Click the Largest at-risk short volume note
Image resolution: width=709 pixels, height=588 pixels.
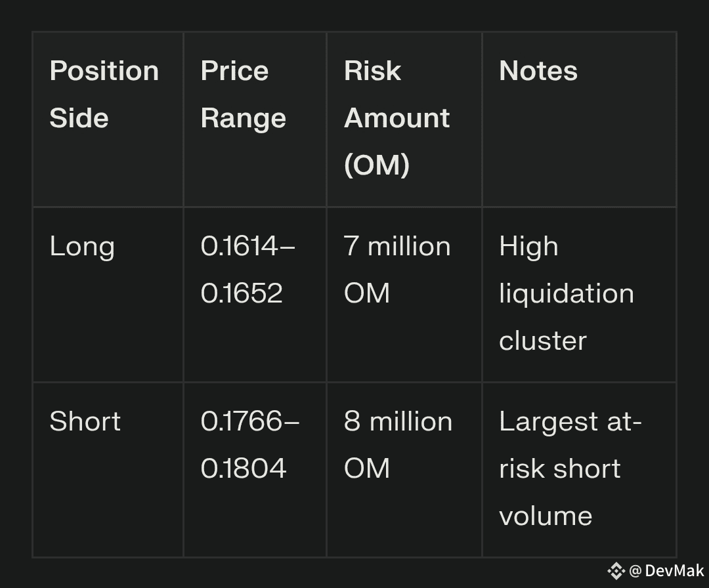[x=579, y=470]
